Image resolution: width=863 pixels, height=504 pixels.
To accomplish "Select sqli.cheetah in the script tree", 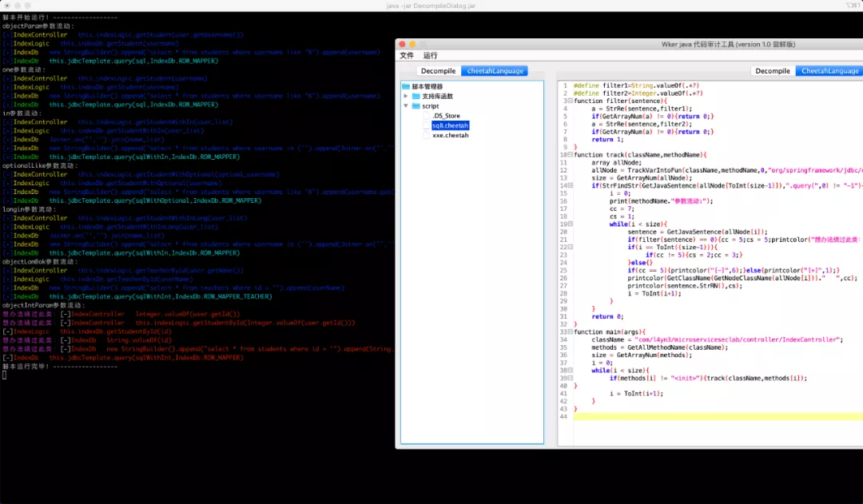I will click(x=450, y=125).
